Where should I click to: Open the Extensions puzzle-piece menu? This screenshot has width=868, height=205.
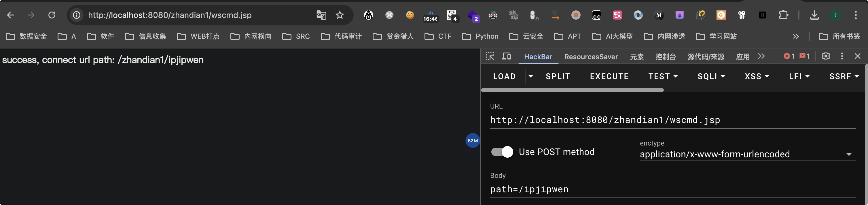(783, 15)
